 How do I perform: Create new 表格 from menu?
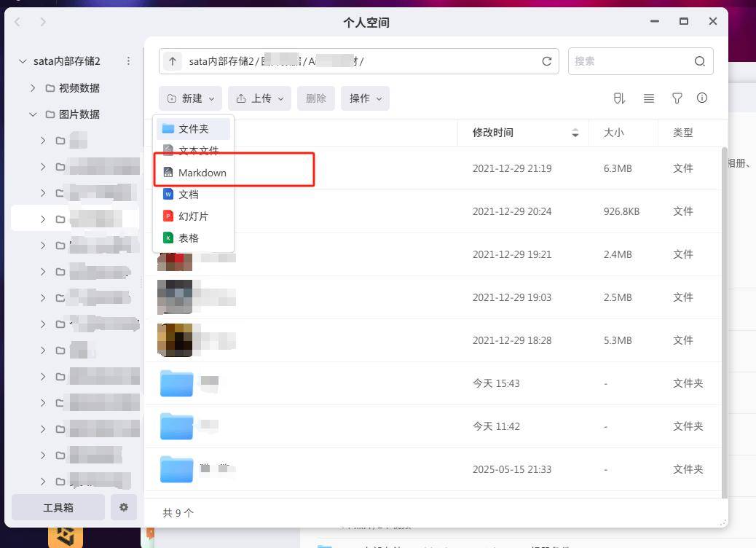pyautogui.click(x=193, y=238)
